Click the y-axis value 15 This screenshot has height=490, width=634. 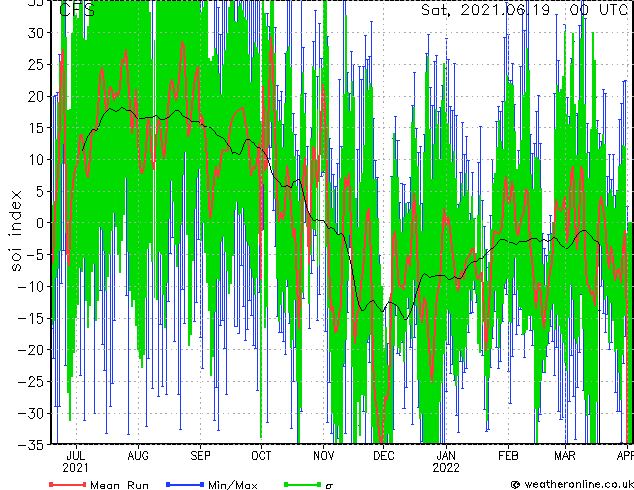tap(36, 128)
